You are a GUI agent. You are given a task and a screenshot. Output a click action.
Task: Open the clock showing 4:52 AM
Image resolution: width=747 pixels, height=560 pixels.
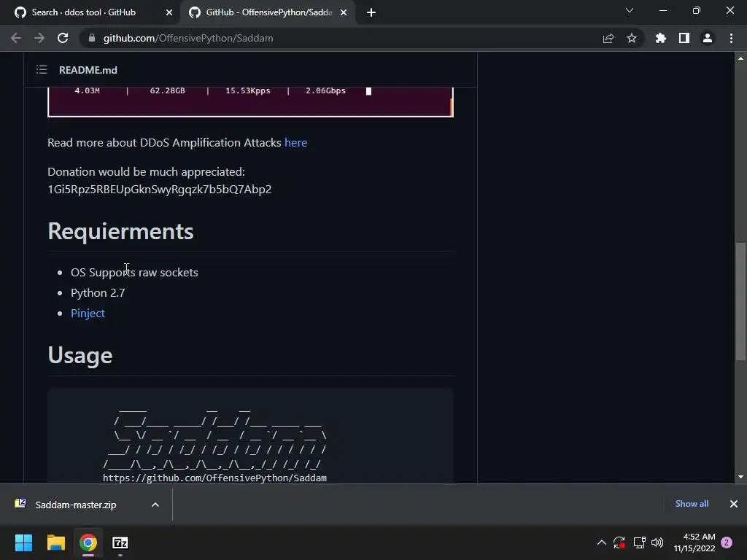pos(694,542)
